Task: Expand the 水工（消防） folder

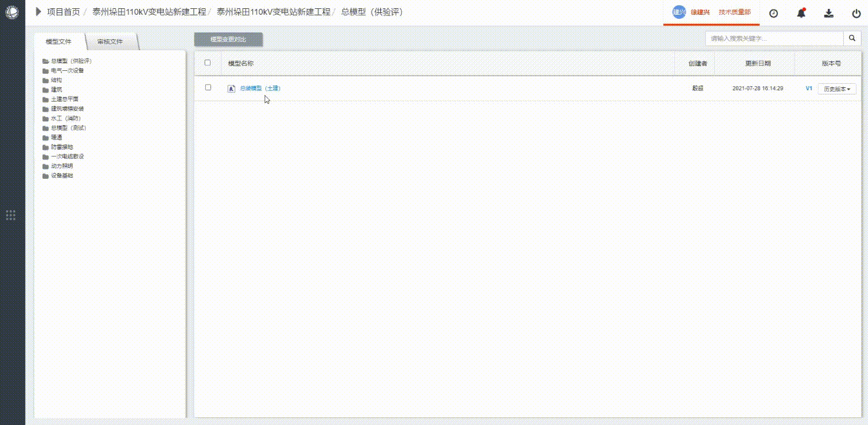Action: 65,118
